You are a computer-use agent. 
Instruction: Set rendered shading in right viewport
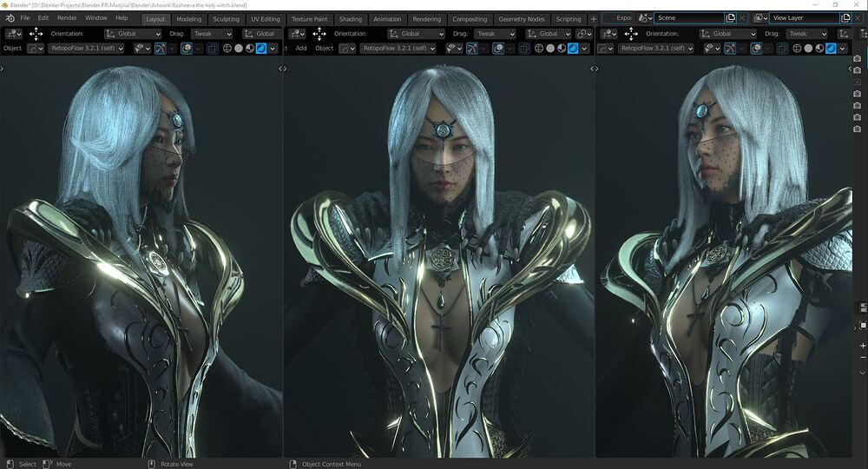click(831, 48)
